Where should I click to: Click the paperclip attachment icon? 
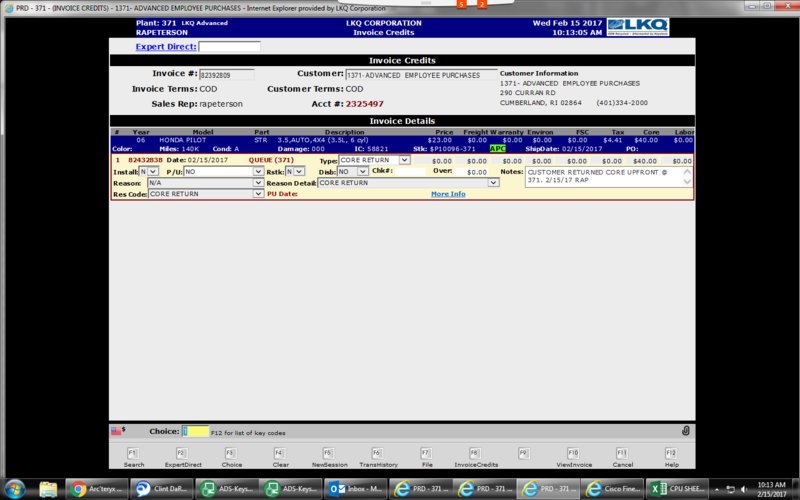686,431
